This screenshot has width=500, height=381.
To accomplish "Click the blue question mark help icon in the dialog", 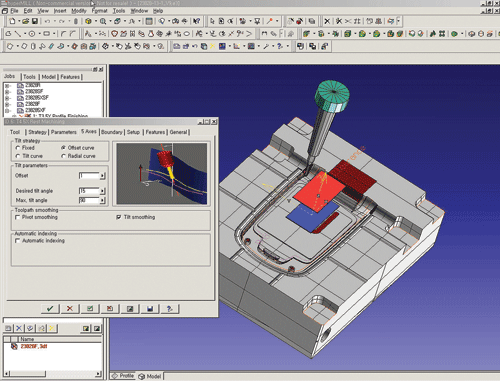I will pos(170,309).
